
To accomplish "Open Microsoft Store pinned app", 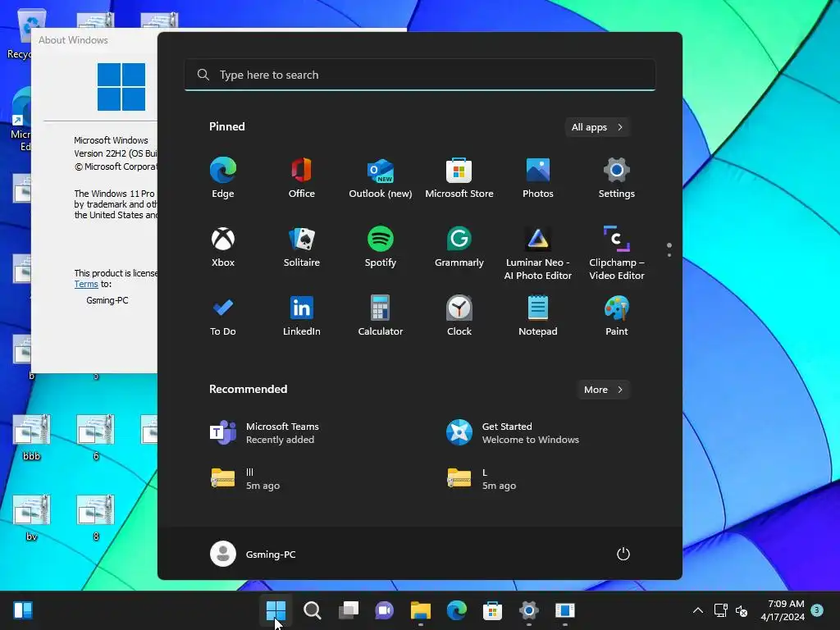I will point(459,178).
